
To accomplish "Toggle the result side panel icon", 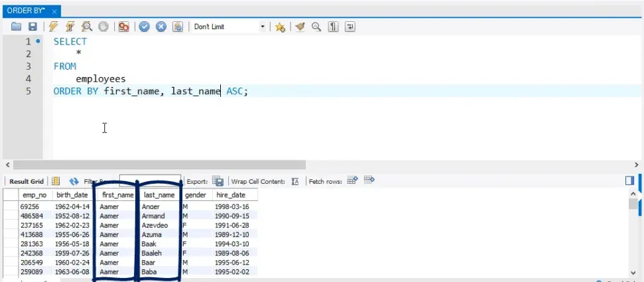I will (x=629, y=180).
